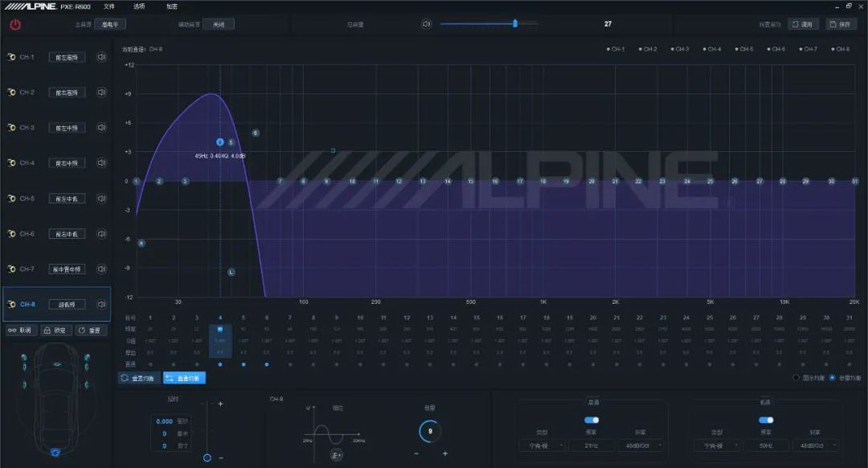The width and height of the screenshot is (868, 468).
Task: Open the low-pass slope 48dB/Oct dropdown
Action: [815, 445]
